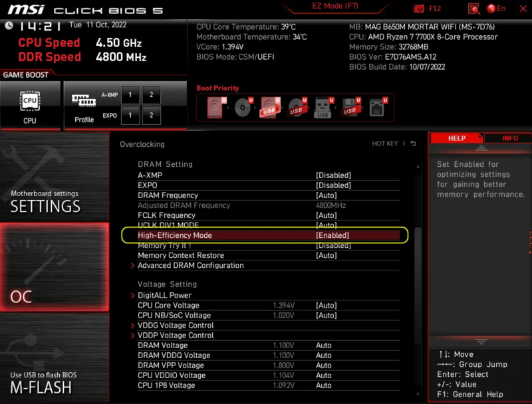
Task: Select the USB floppy boot device icon
Action: tap(351, 107)
